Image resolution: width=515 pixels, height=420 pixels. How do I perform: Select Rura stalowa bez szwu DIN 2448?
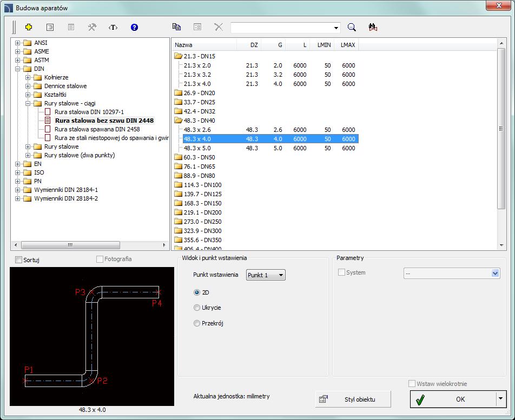pyautogui.click(x=104, y=121)
